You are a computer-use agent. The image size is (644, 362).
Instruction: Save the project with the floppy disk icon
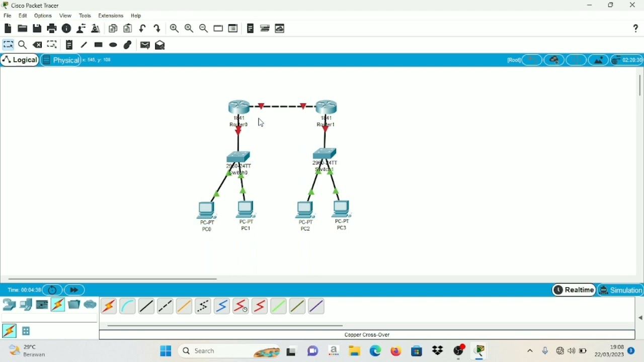37,29
